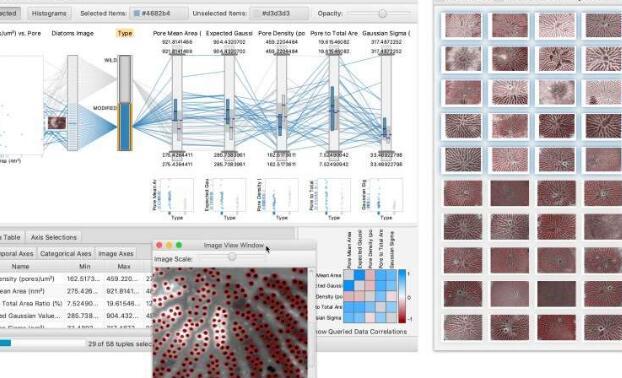This screenshot has height=378, width=622.
Task: Click the Selected Items color swatch #4682b4
Action: (137, 13)
